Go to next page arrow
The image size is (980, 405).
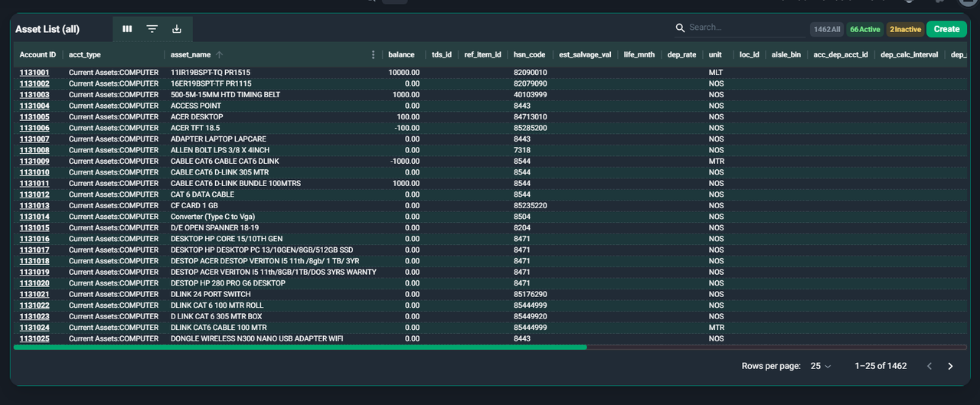click(x=950, y=366)
